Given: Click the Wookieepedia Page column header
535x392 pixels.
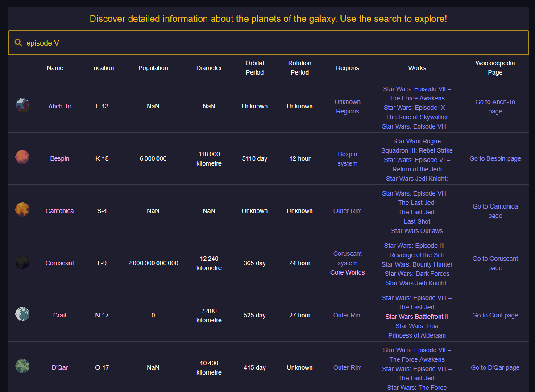Looking at the screenshot, I should tap(495, 67).
